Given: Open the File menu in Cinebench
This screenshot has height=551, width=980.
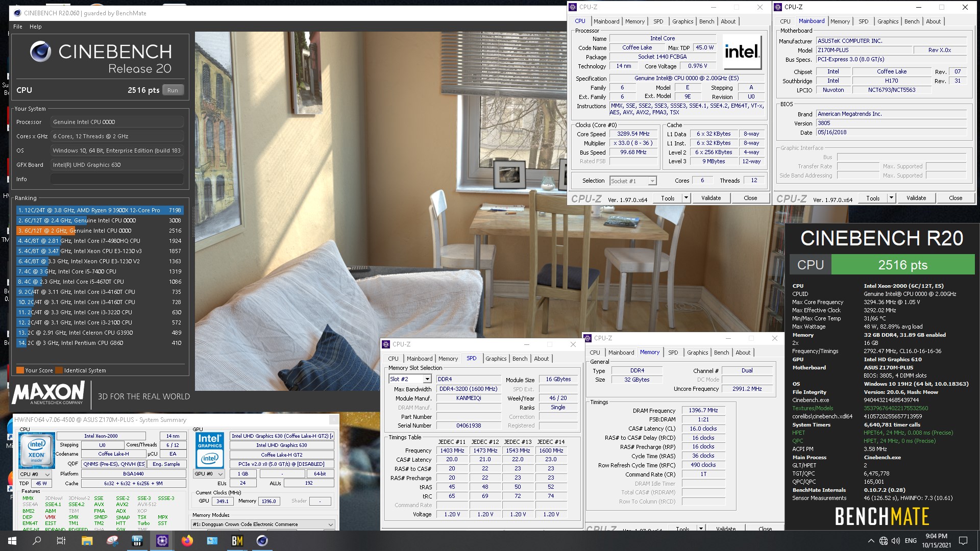Looking at the screenshot, I should pyautogui.click(x=17, y=27).
